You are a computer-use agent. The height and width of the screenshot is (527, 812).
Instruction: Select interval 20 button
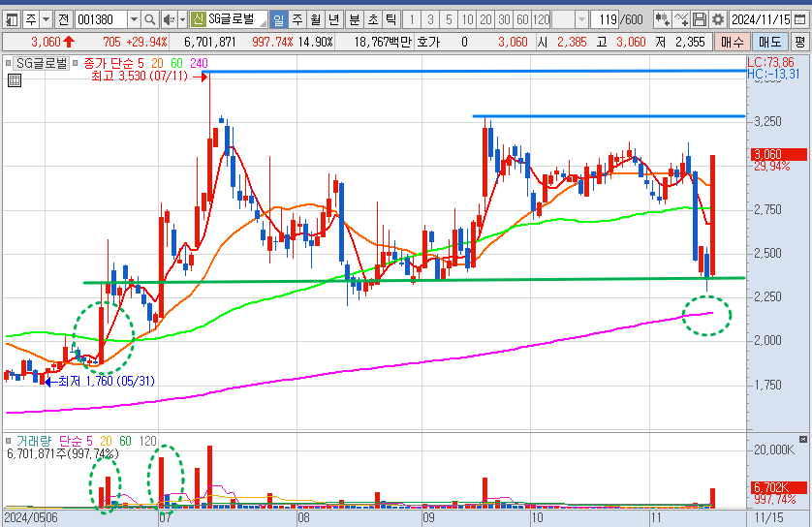click(485, 20)
